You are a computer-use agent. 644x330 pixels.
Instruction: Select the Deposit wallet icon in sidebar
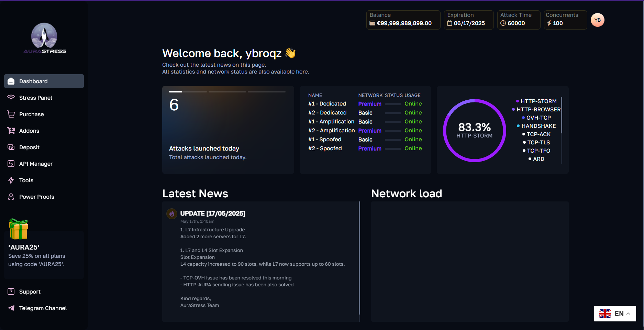click(11, 147)
